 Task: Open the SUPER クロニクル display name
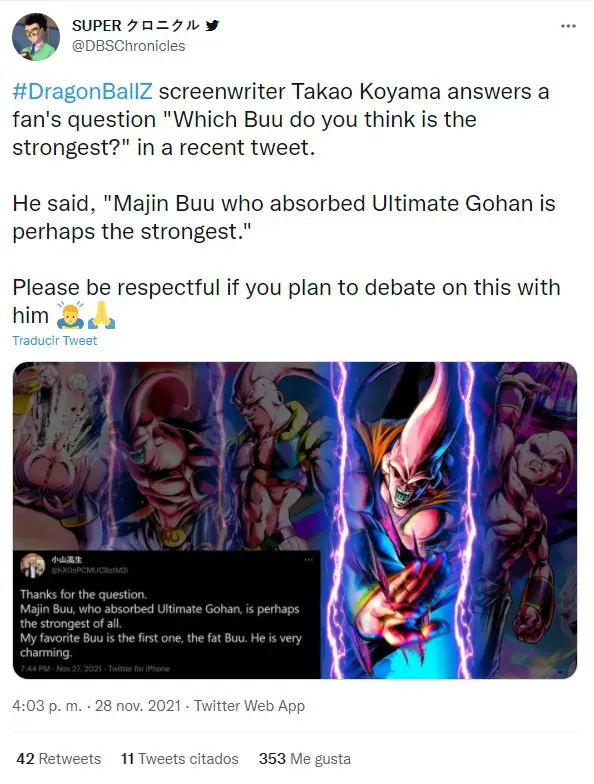pos(136,26)
